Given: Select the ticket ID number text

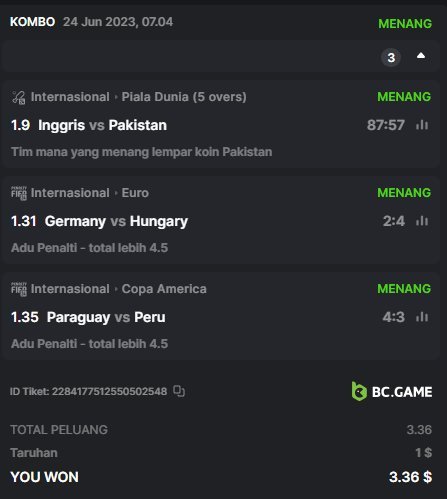Looking at the screenshot, I should coord(109,391).
